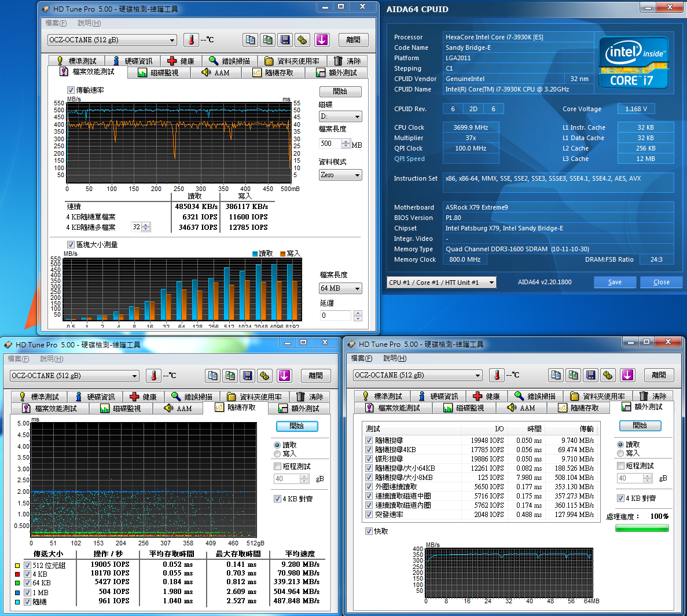Click copy screenshot icon in top HD Tune window
The image size is (687, 616).
[x=268, y=40]
